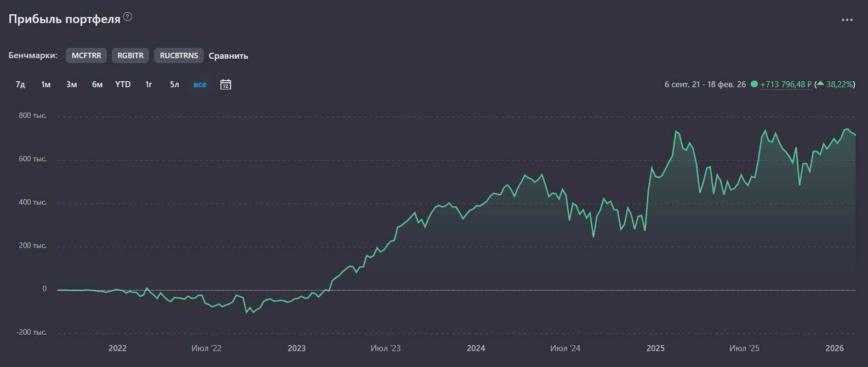Switch chart to 1м period
The width and height of the screenshot is (868, 367).
[x=46, y=84]
